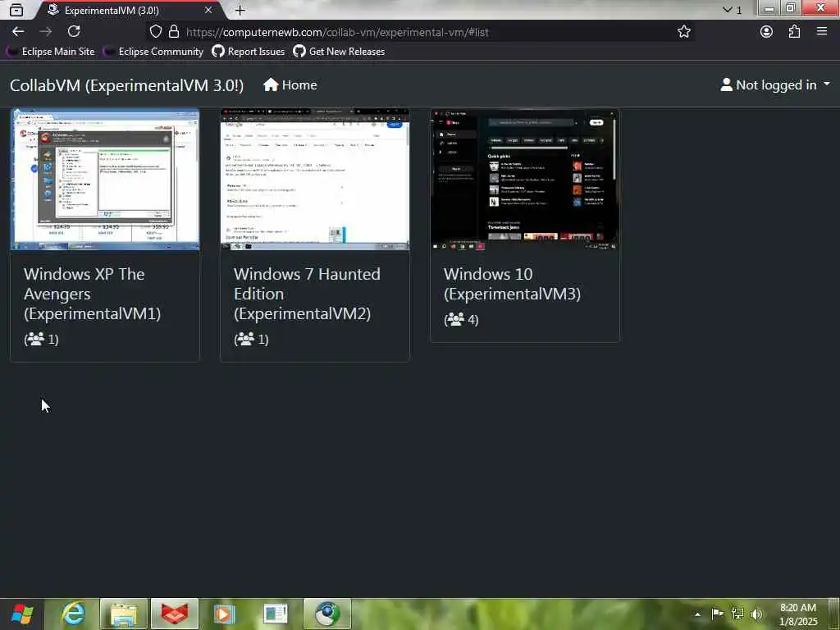Expand the list all tabs dropdown
The width and height of the screenshot is (840, 630).
732,10
